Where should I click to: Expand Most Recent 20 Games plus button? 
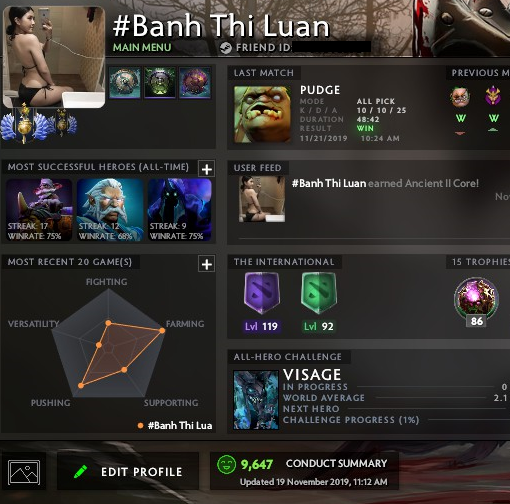coord(206,264)
